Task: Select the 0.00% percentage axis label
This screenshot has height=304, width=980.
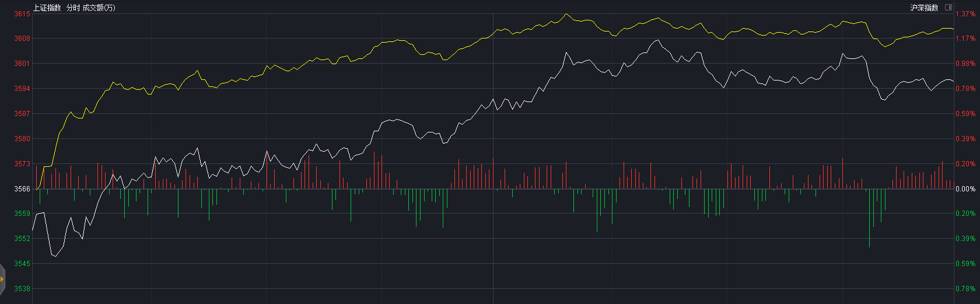Action: pos(965,189)
